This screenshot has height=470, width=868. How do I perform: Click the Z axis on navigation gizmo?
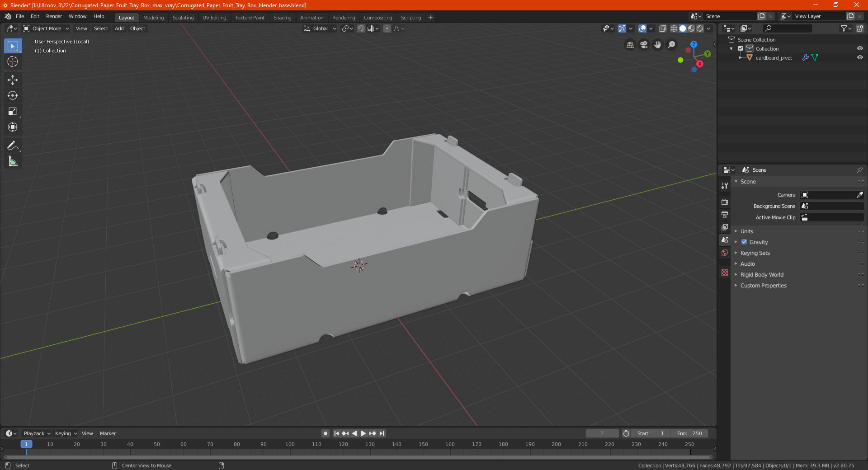click(x=693, y=44)
